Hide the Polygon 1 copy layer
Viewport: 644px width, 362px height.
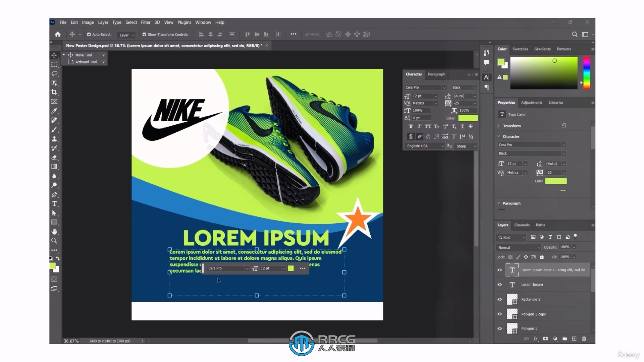click(x=500, y=314)
